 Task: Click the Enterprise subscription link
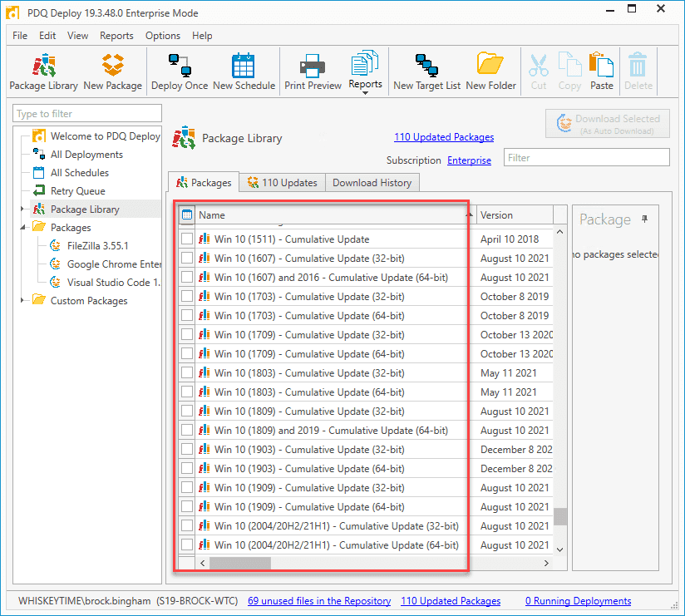(x=469, y=160)
